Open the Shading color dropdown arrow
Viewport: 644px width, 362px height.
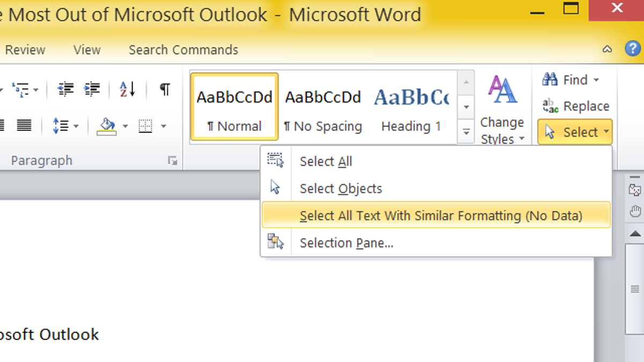tap(125, 127)
